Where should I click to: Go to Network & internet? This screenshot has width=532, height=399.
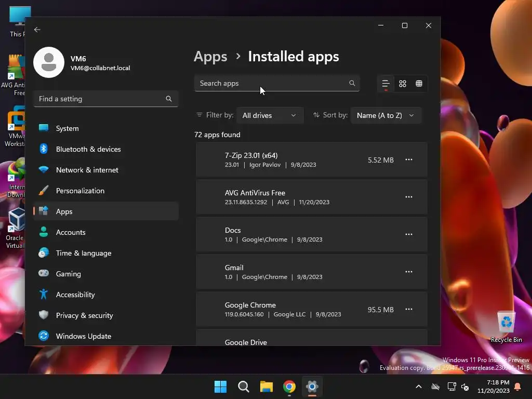click(106, 170)
